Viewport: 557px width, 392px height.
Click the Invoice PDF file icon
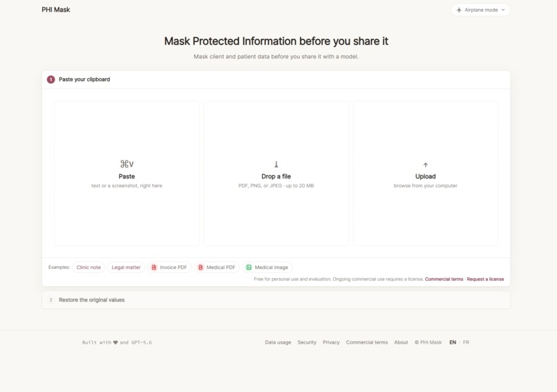(154, 268)
